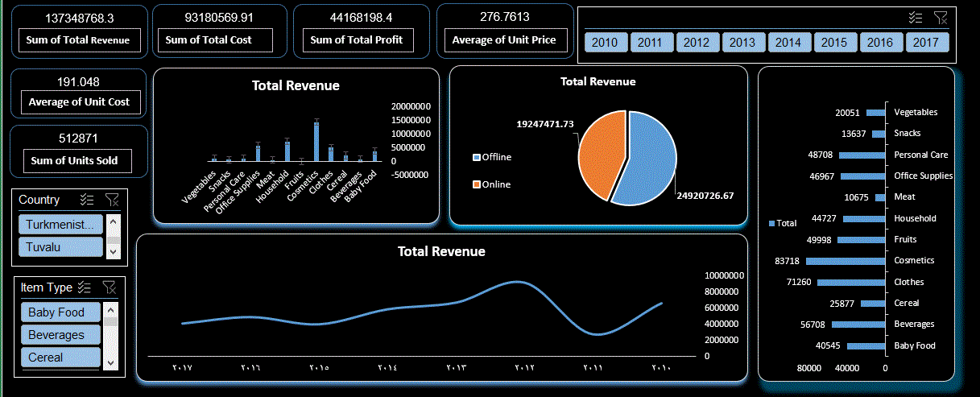The width and height of the screenshot is (980, 397).
Task: Toggle multi-select on the year slicer
Action: pyautogui.click(x=915, y=18)
